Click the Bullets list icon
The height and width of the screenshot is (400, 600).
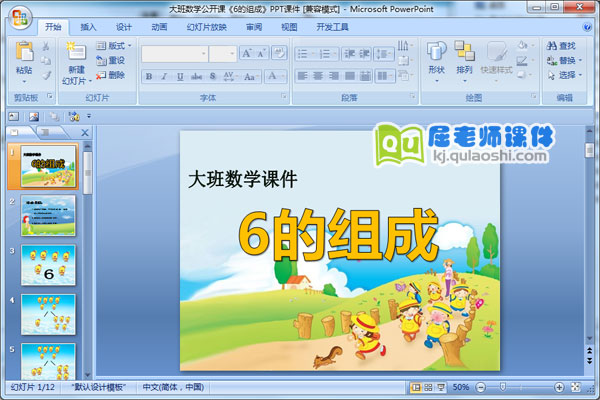click(x=305, y=54)
